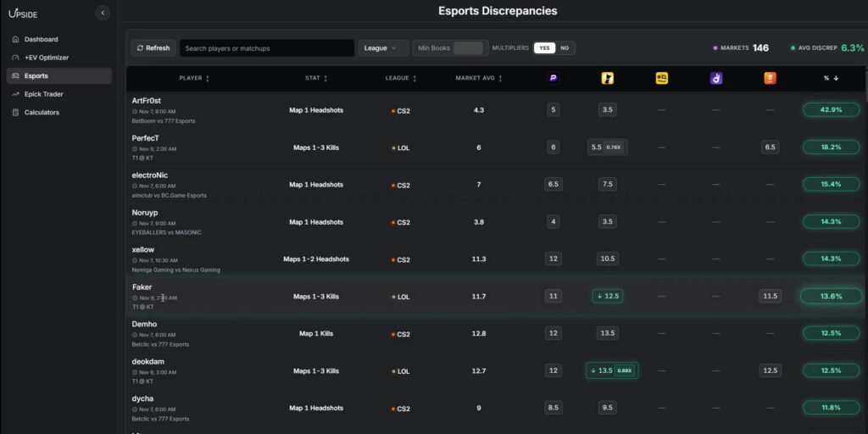
Task: Sort the table by Stat column
Action: (316, 78)
